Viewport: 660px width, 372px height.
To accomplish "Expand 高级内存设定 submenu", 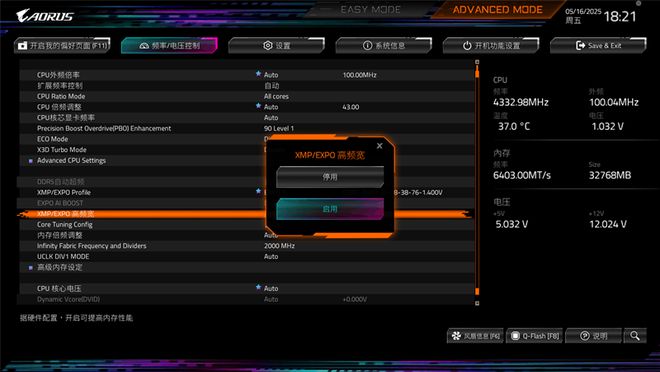I will pyautogui.click(x=60, y=267).
